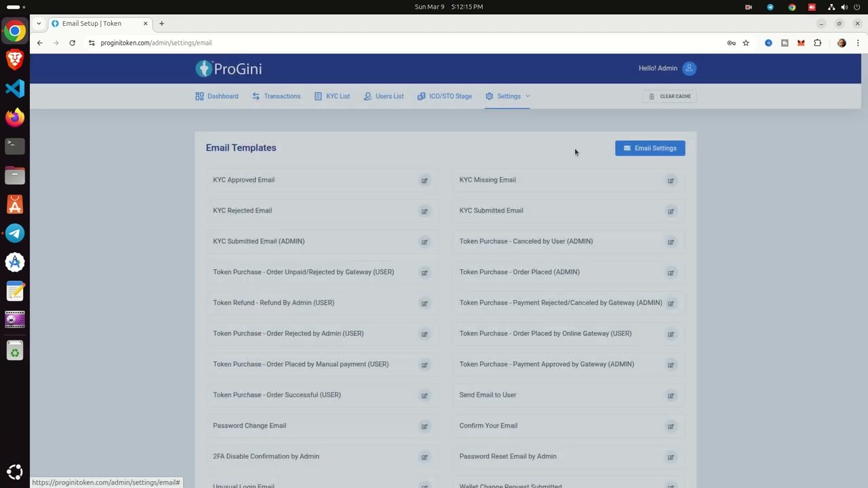Go to Transactions page

[276, 96]
